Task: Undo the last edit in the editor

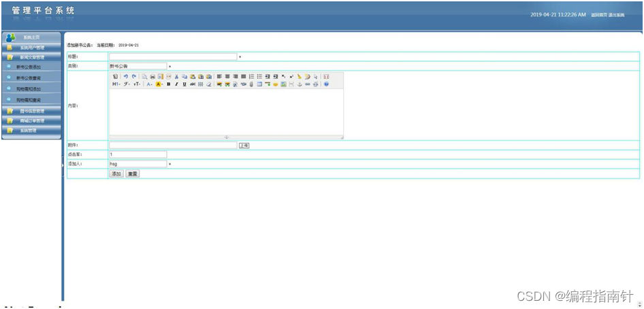Action: (126, 76)
